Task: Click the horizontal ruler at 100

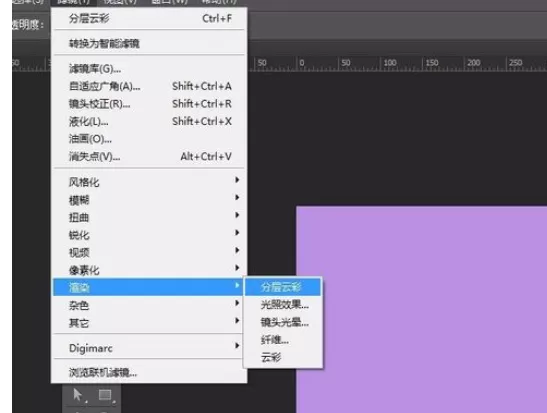Action: click(x=390, y=63)
